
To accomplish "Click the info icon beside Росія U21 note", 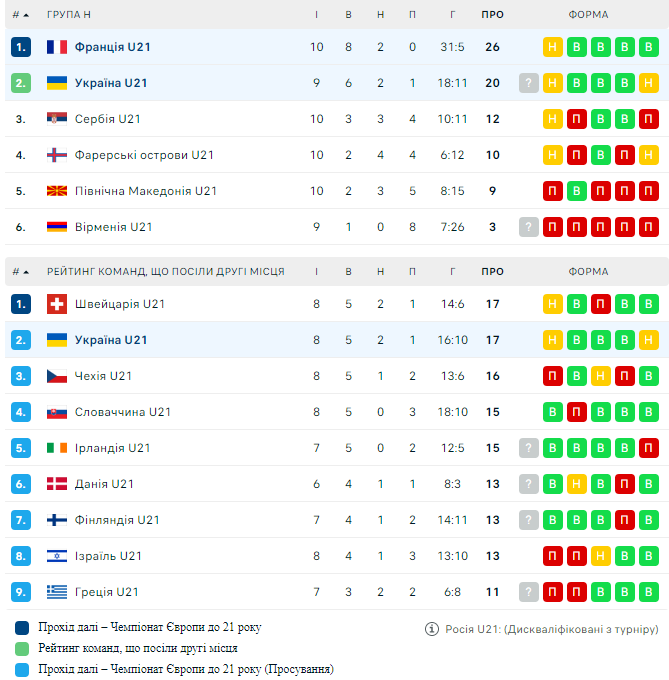I will 432,629.
